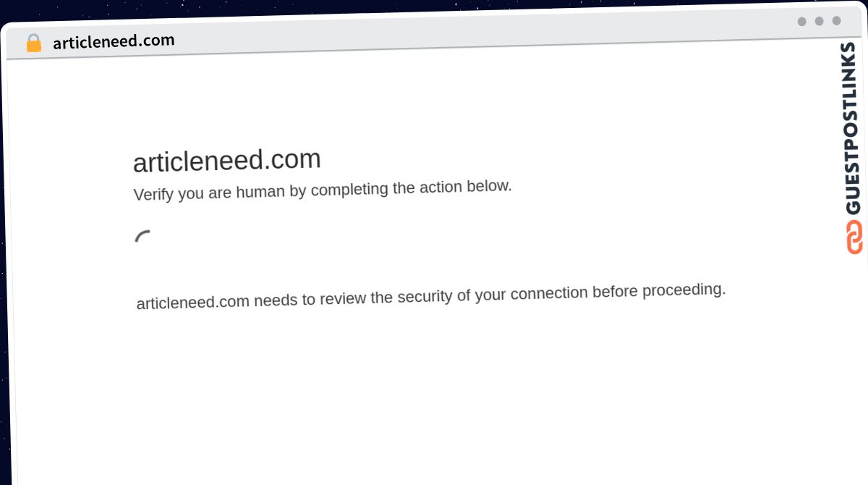The height and width of the screenshot is (485, 868).
Task: Click the large articleneed.com page heading
Action: (x=227, y=160)
